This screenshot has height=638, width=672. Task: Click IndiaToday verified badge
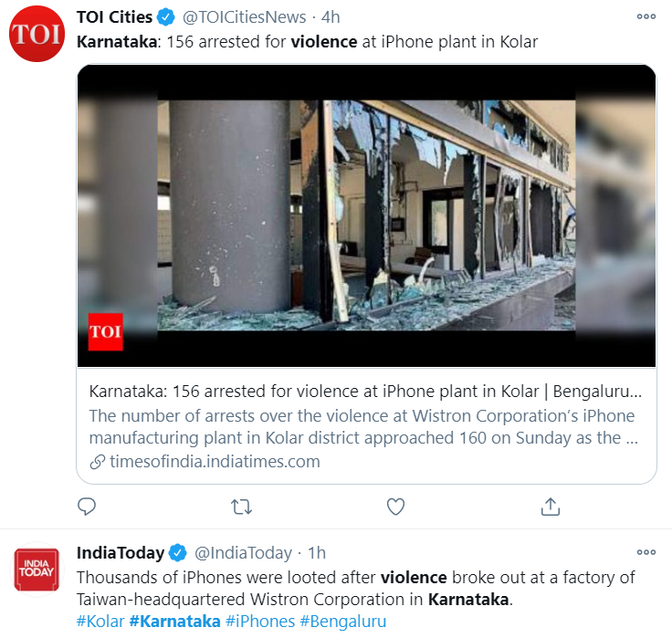177,553
